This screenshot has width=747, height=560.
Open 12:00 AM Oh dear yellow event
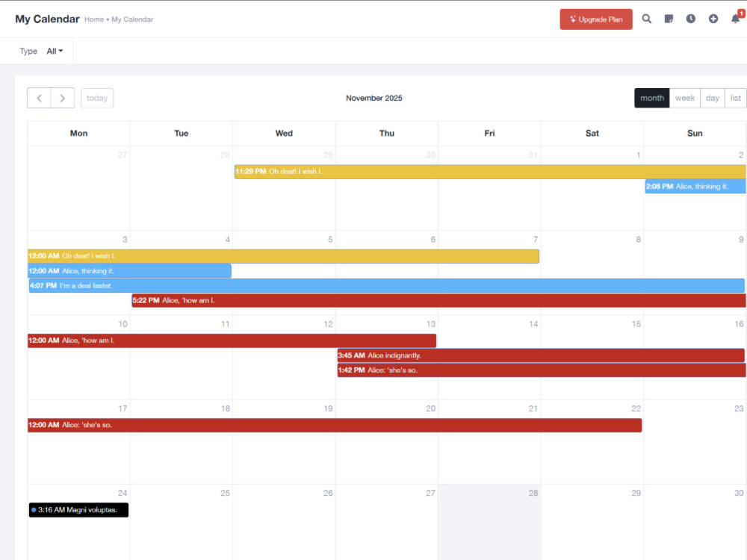(x=283, y=256)
